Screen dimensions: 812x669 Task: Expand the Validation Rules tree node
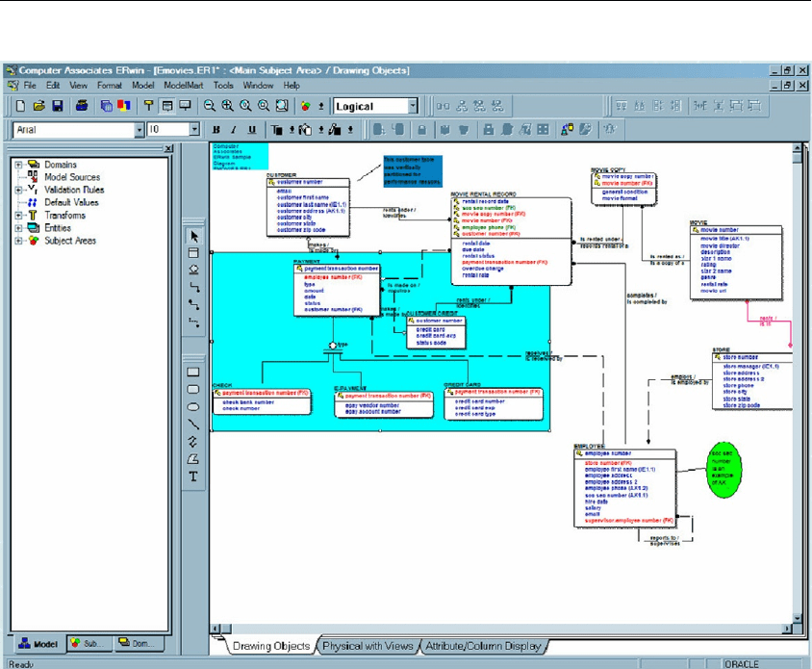(x=18, y=191)
